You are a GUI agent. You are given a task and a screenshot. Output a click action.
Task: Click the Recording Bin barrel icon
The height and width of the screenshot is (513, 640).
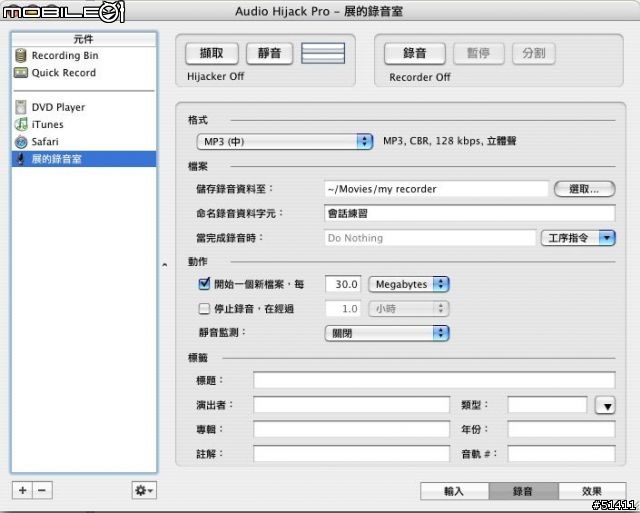coord(21,55)
